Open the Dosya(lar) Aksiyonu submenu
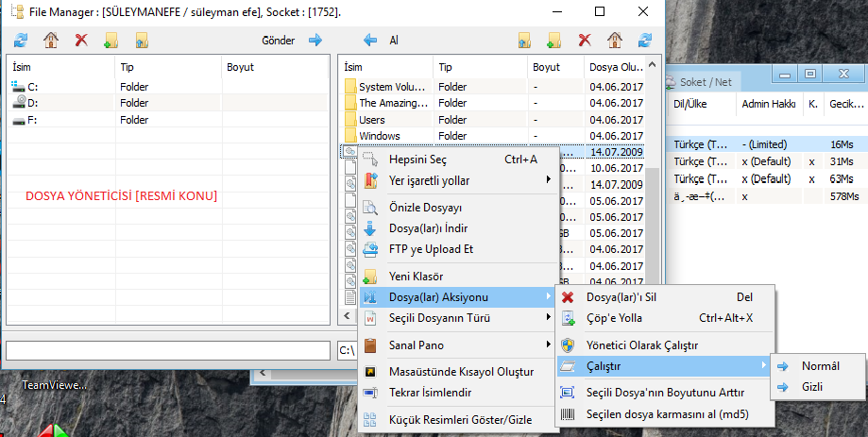 pos(458,297)
